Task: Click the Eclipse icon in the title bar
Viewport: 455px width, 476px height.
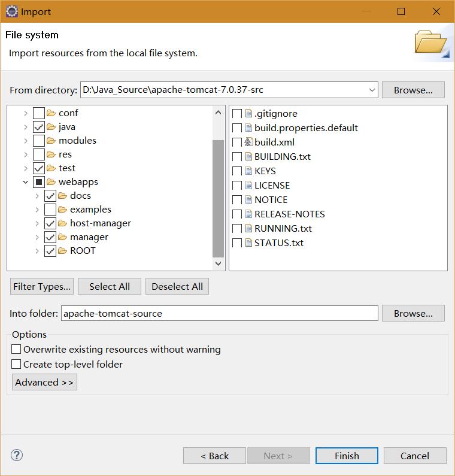Action: [x=12, y=11]
